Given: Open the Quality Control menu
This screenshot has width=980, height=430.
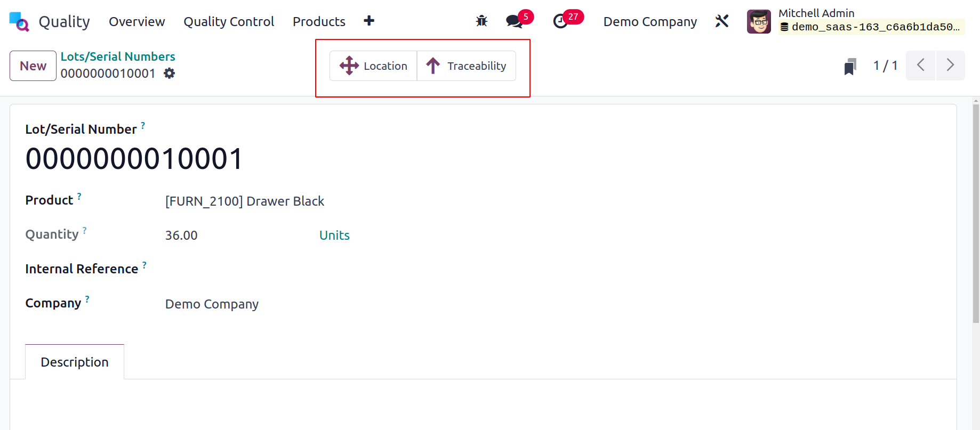Looking at the screenshot, I should point(229,22).
